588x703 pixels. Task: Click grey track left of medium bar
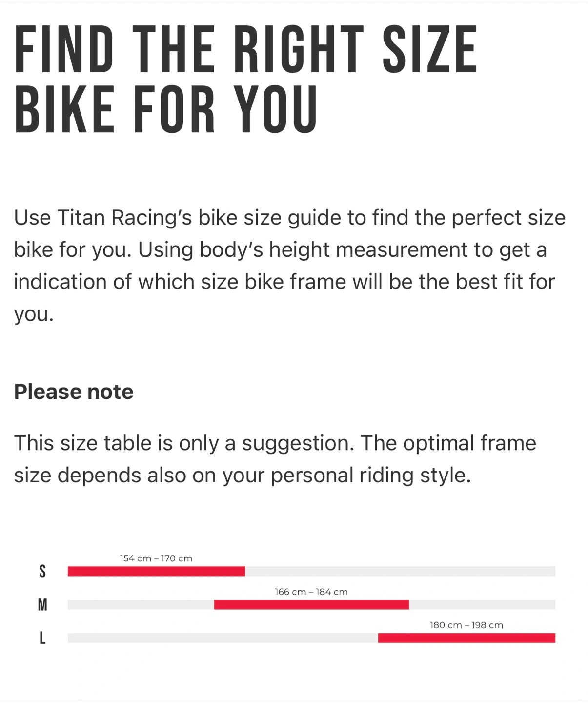coord(141,605)
